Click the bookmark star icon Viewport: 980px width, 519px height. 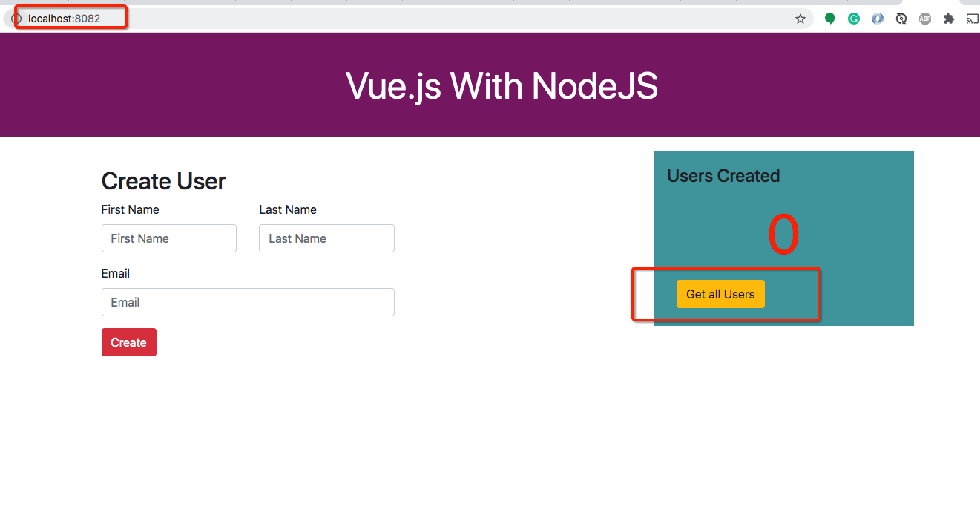tap(800, 18)
